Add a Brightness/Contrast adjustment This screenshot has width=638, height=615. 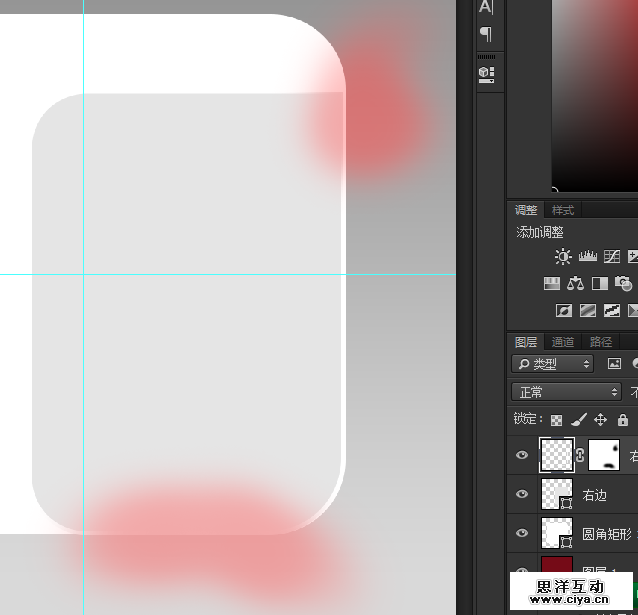pos(563,257)
